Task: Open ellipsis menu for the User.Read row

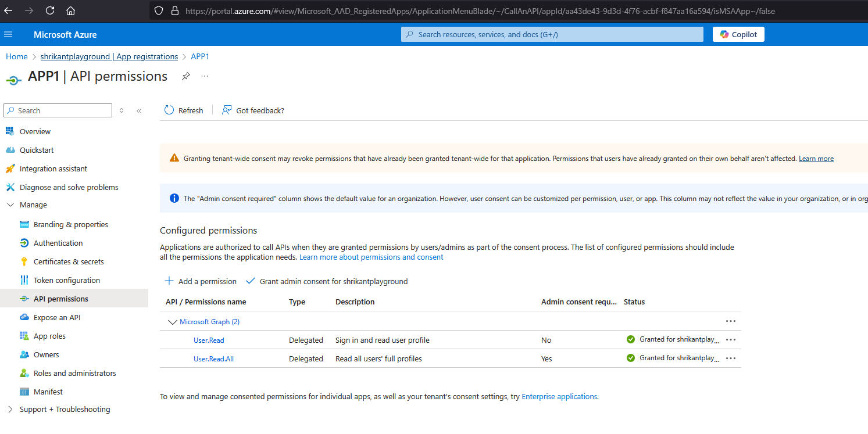Action: coord(731,340)
